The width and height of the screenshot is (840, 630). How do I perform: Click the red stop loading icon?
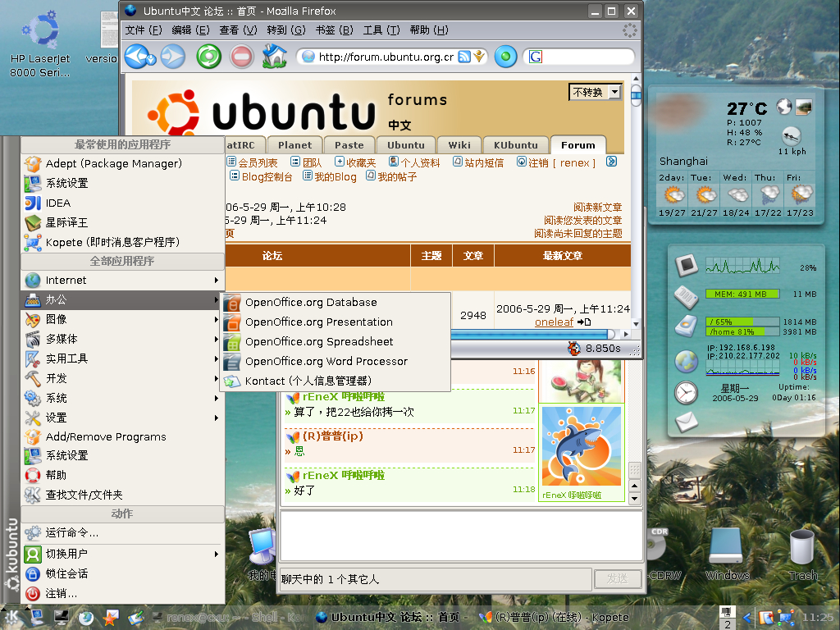coord(242,57)
